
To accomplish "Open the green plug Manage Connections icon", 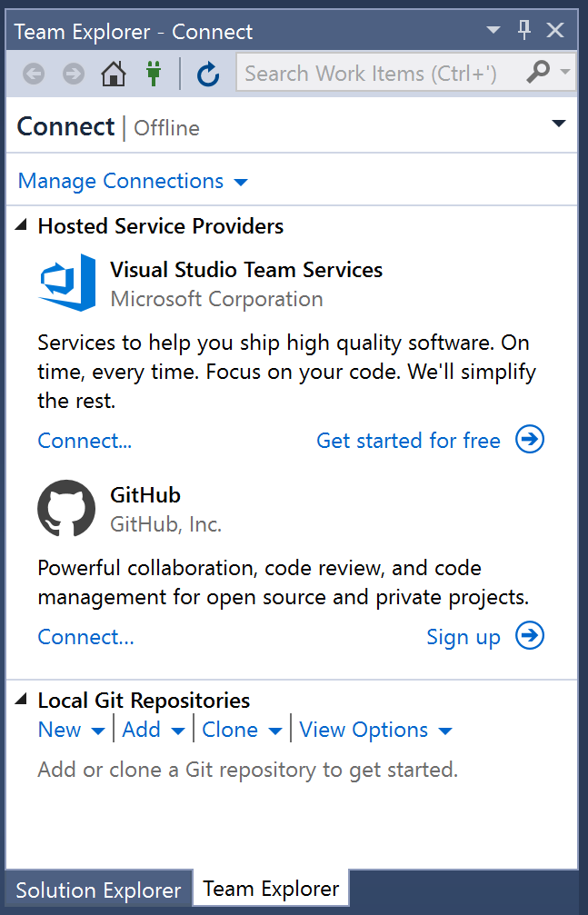I will point(154,75).
